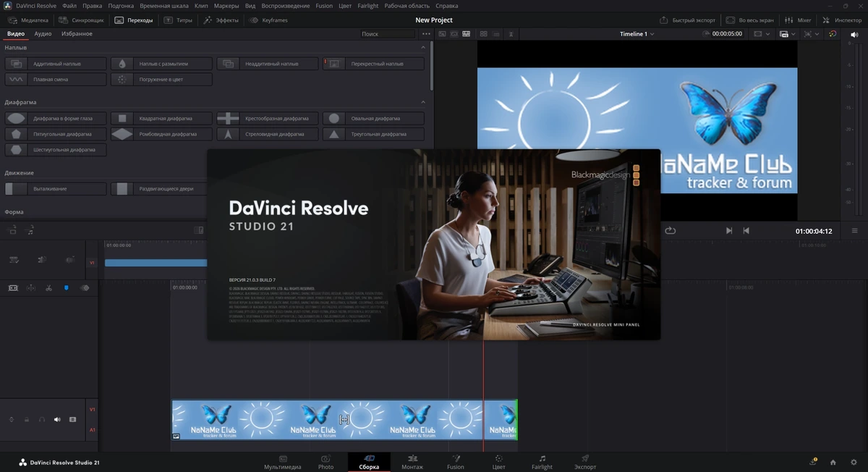The image size is (868, 472).
Task: Open the Mixer panel
Action: click(x=799, y=20)
